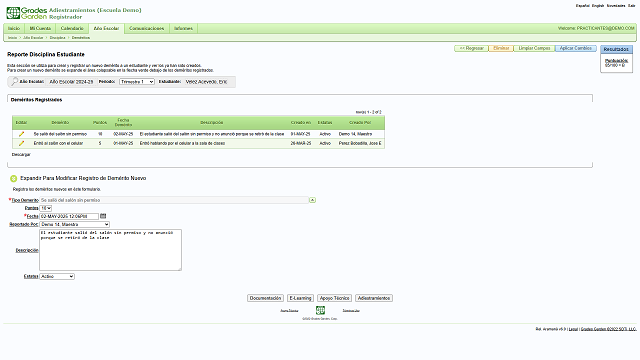Switch language to Español
The height and width of the screenshot is (360, 640).
[582, 6]
